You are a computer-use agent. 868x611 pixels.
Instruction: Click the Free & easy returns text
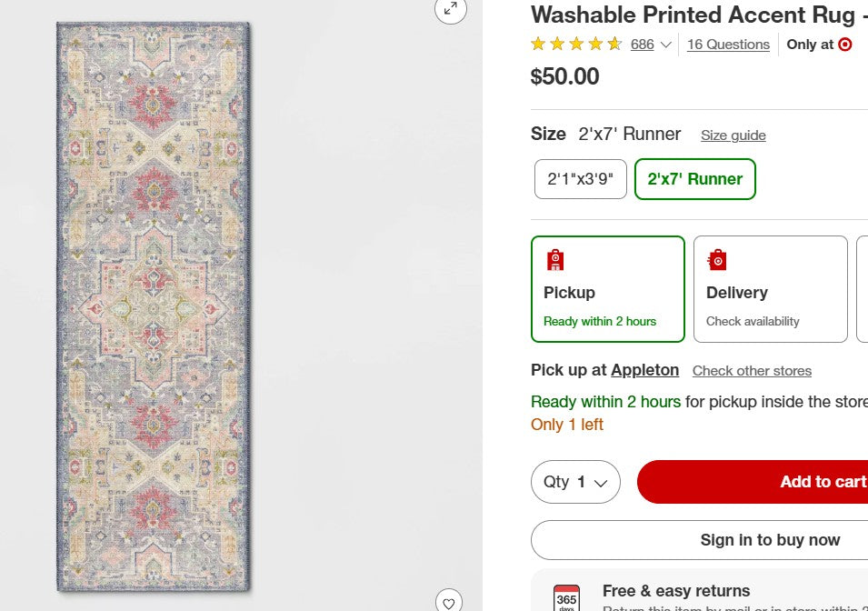coord(676,591)
